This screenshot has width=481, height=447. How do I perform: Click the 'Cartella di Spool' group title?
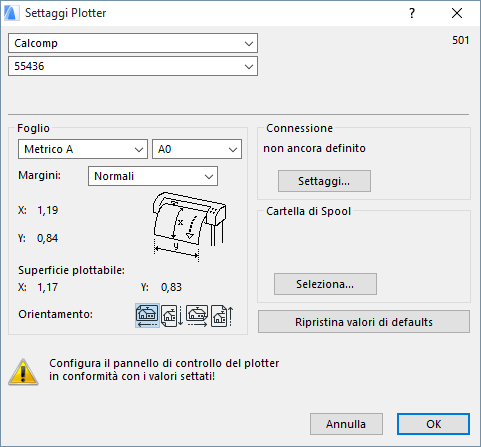click(x=308, y=211)
